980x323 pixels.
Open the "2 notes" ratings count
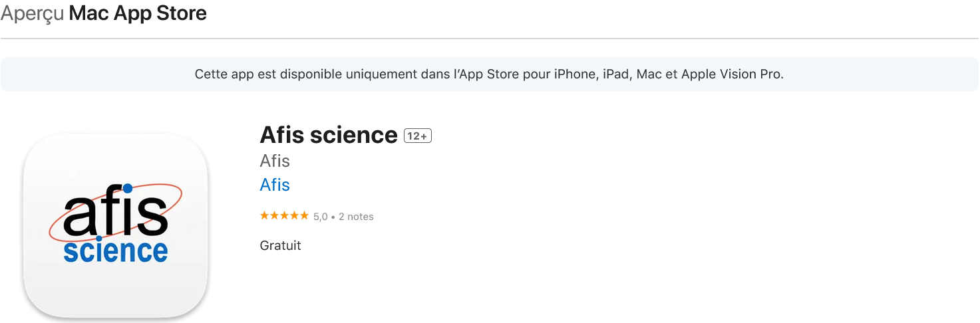tap(356, 217)
